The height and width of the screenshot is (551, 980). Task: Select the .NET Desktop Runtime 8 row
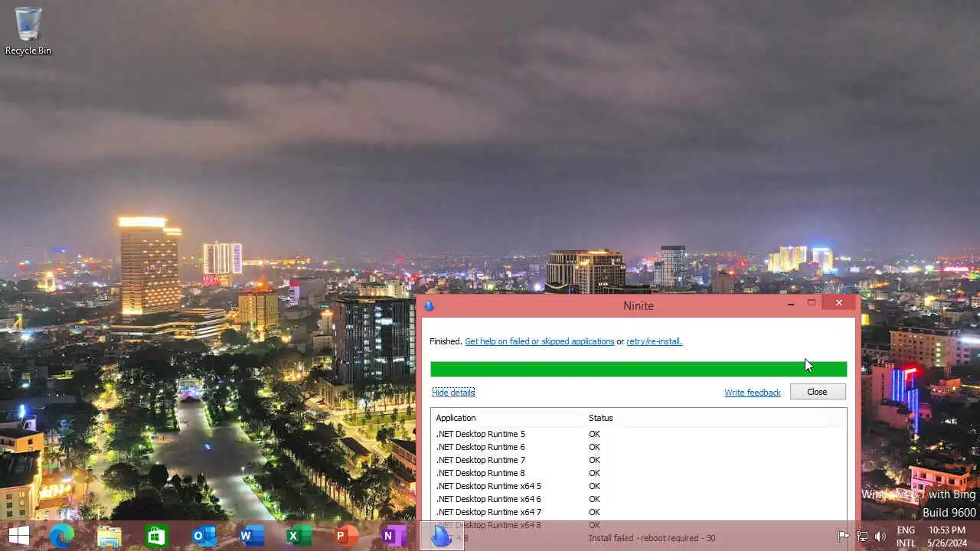click(x=638, y=473)
